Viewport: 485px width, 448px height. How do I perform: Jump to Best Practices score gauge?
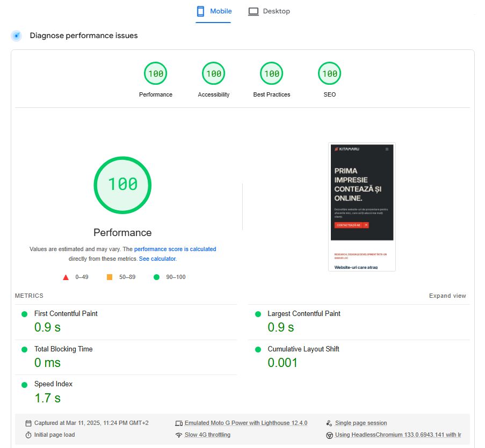[x=271, y=74]
